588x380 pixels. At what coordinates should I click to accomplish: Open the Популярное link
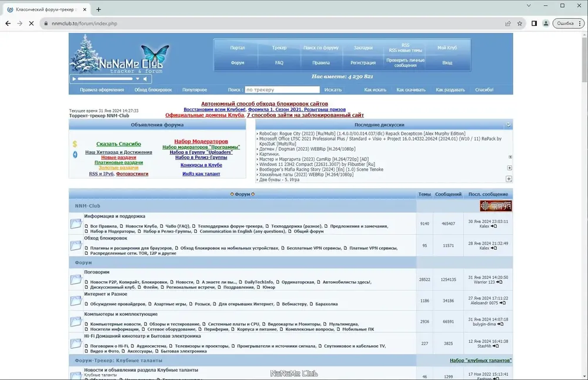pyautogui.click(x=195, y=89)
